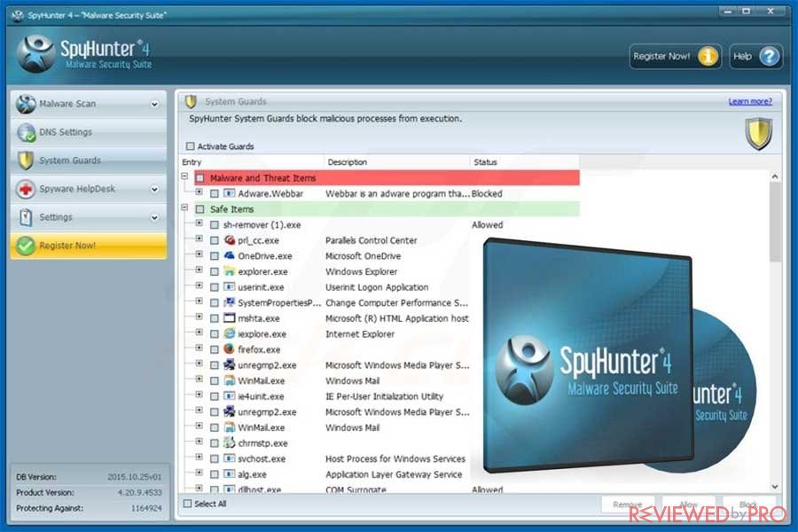The image size is (798, 532).
Task: Click the Malware Scan sidebar icon
Action: (26, 104)
